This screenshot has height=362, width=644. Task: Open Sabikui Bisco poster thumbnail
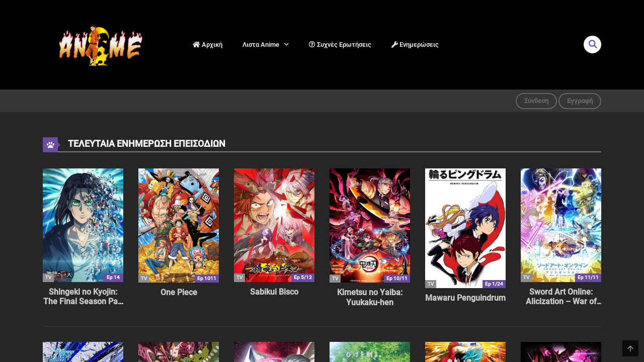(x=274, y=225)
